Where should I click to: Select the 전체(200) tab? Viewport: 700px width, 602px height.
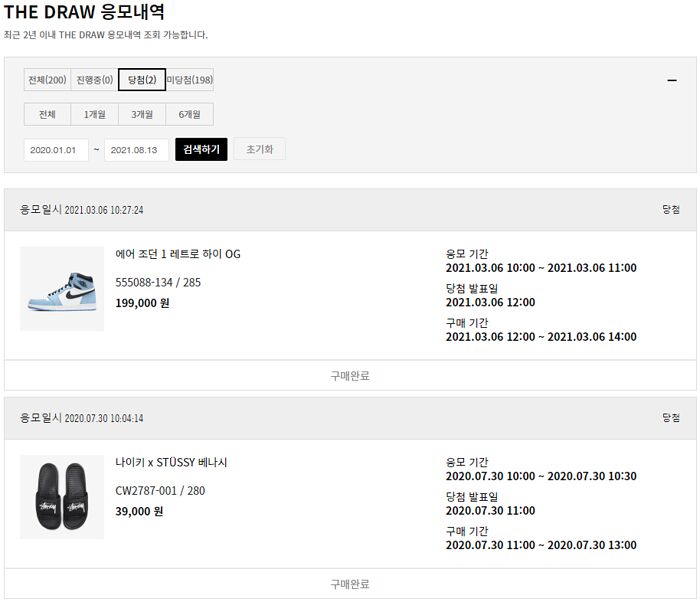[47, 80]
